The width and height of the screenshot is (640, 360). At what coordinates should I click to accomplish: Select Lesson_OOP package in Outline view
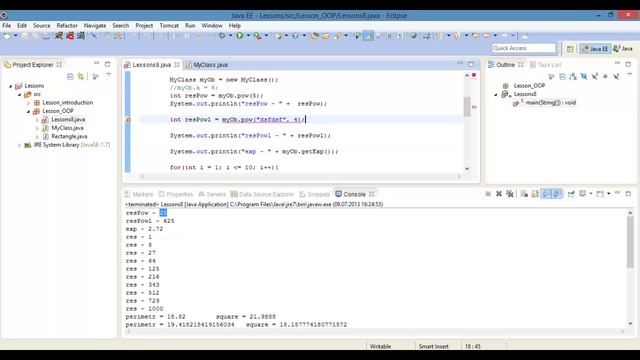tap(529, 86)
